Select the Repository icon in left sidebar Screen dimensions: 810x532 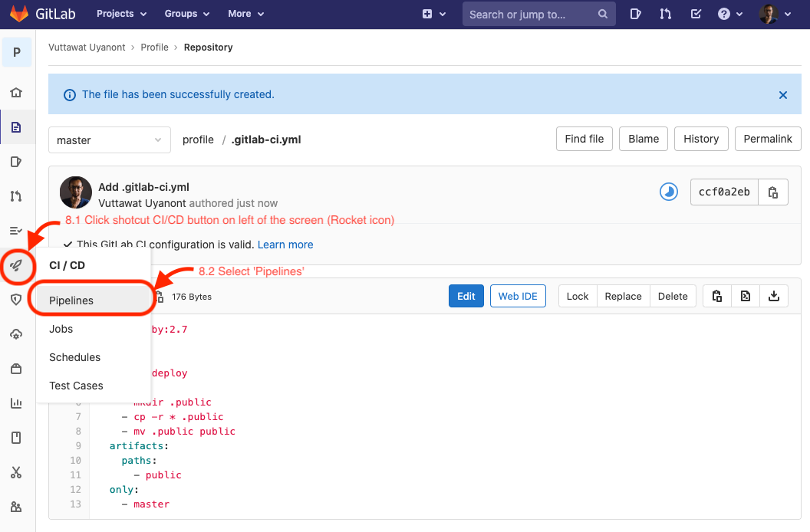[x=17, y=126]
